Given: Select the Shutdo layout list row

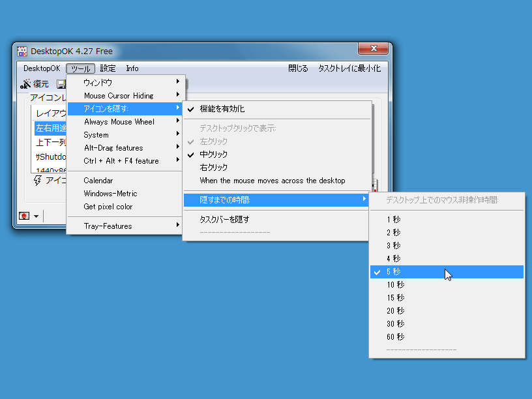Looking at the screenshot, I should click(x=50, y=156).
